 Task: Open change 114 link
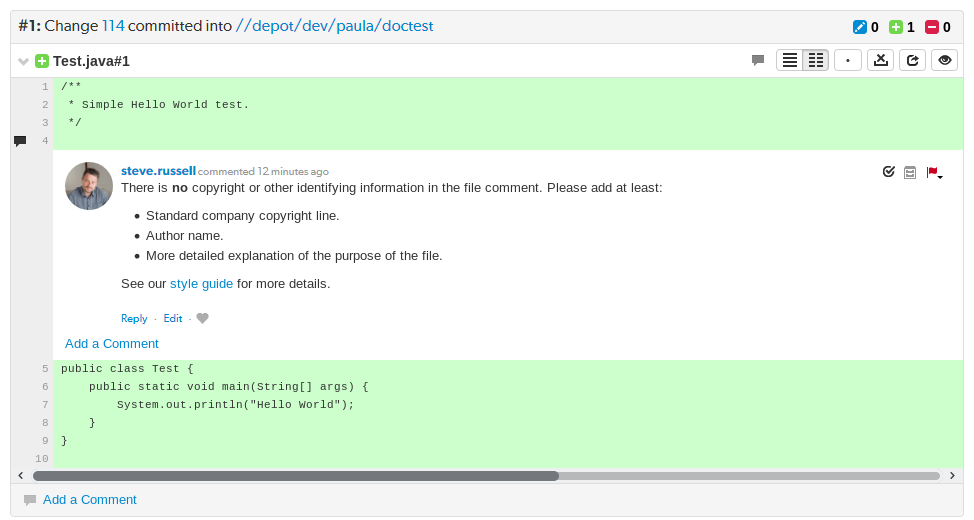112,27
